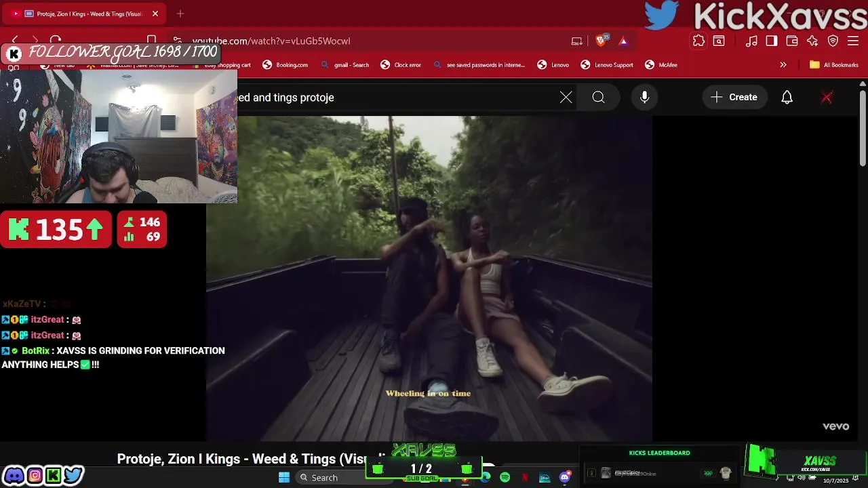Click the YouTube search magnifier button

pyautogui.click(x=598, y=98)
